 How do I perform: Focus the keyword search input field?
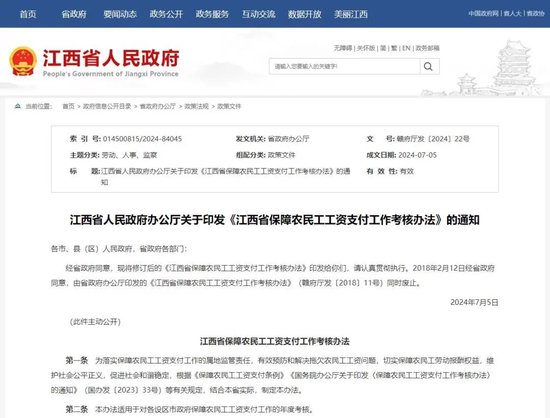coord(344,66)
